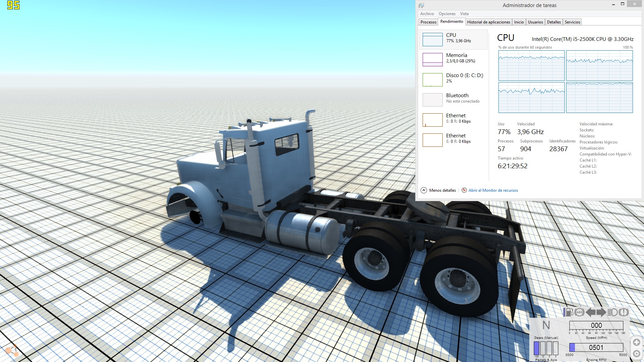Screen dimensions: 644x362
Task: Click the yellow 95 FPS counter
Action: [x=13, y=5]
